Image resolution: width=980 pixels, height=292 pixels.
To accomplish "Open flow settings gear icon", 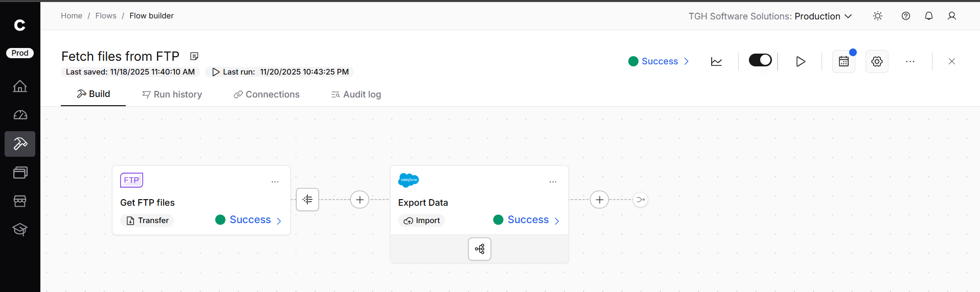I will [x=877, y=62].
